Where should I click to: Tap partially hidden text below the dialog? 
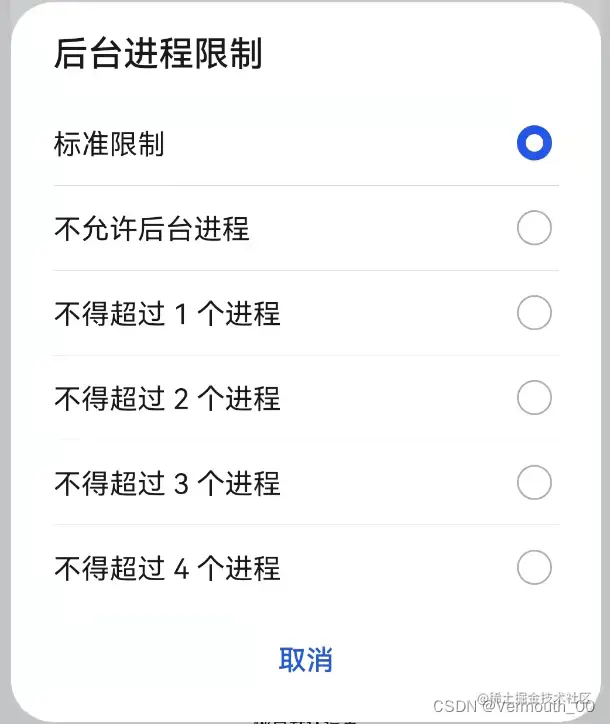point(306,720)
